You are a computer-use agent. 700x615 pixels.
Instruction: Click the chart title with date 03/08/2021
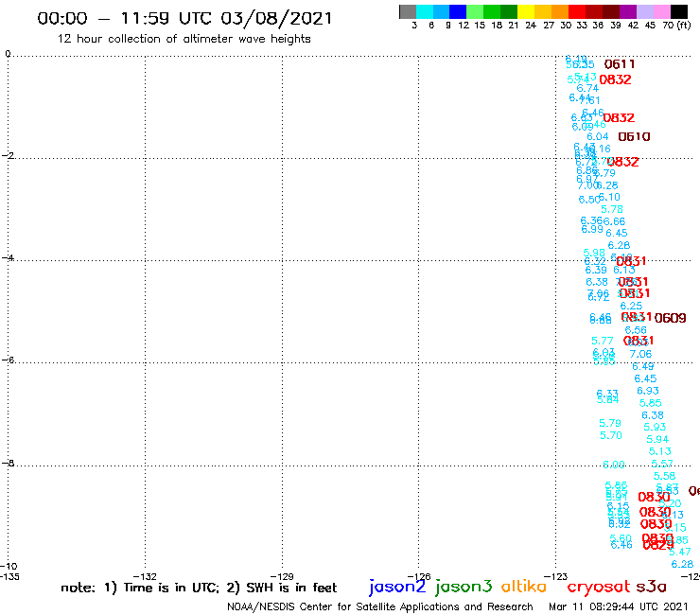pos(184,18)
